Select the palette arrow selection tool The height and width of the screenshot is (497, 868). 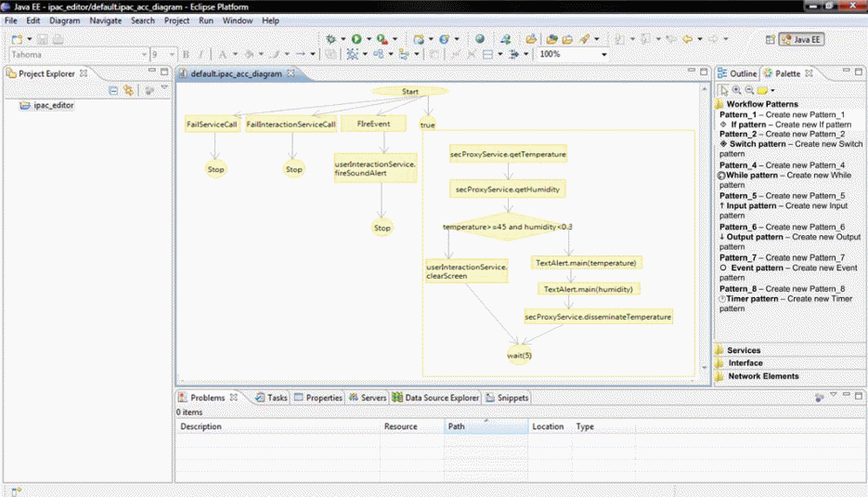724,90
